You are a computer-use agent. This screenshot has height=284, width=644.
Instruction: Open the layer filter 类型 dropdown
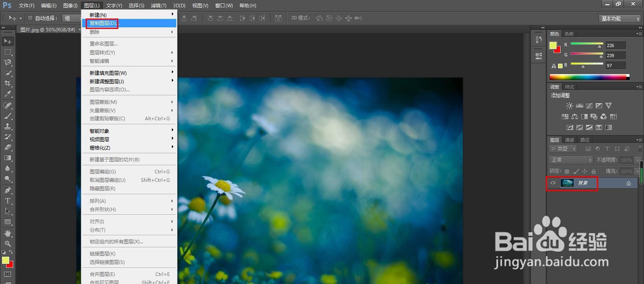(x=563, y=149)
